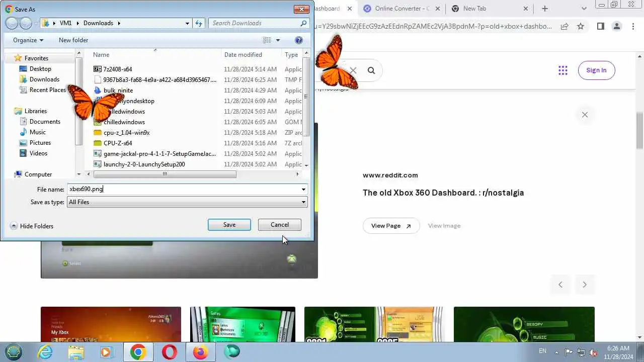Screen dimensions: 644x362
Task: Create a New folder
Action: click(73, 40)
